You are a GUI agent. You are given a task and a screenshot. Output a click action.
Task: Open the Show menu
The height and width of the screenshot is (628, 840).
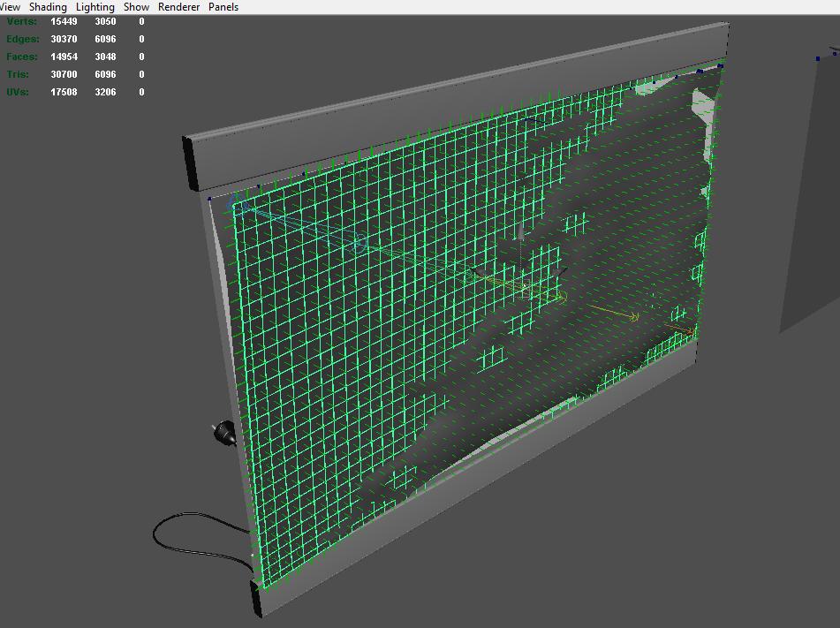pos(136,7)
